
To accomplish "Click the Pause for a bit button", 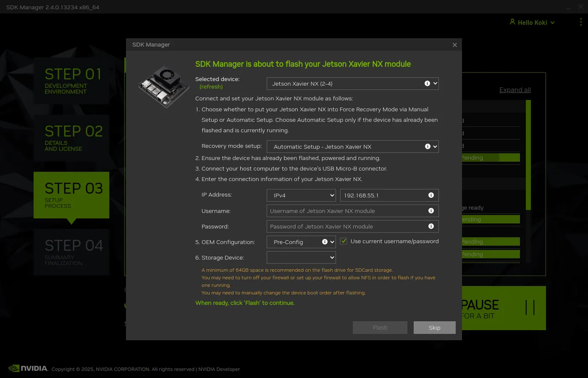I will pos(504,308).
